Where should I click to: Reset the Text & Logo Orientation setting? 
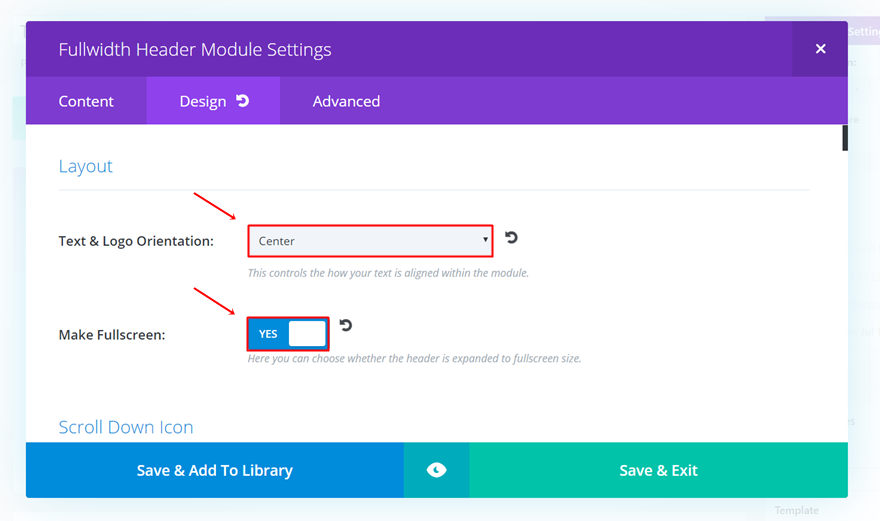click(511, 238)
